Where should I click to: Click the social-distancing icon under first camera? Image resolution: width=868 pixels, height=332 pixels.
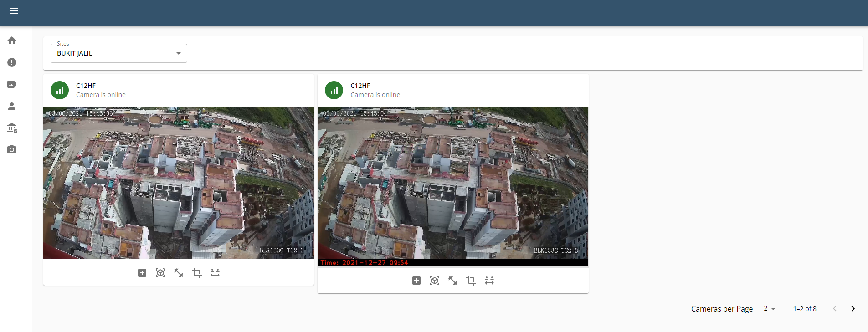[x=215, y=273]
